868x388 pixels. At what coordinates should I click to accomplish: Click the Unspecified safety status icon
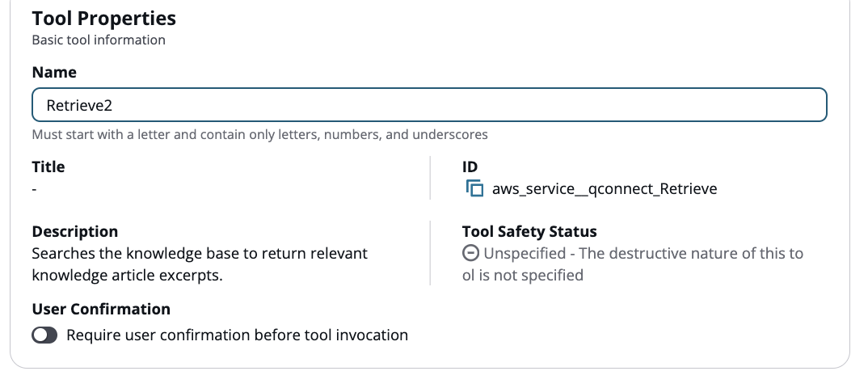point(470,253)
